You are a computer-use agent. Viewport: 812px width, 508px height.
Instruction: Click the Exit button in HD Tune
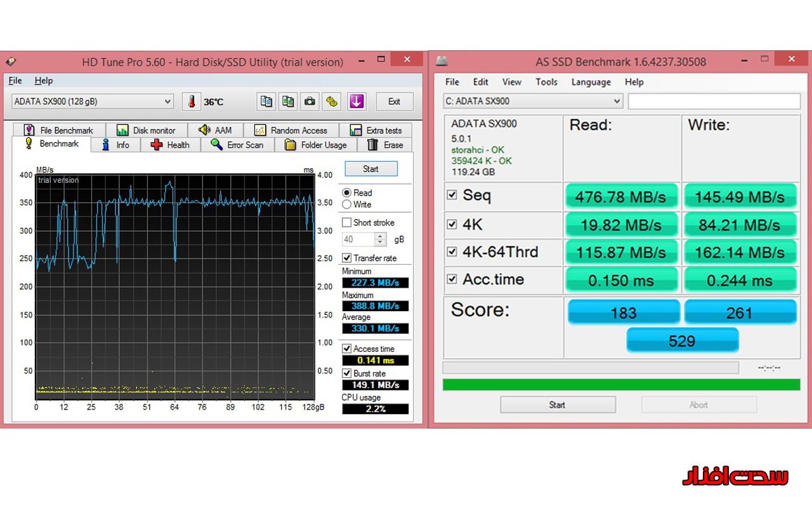(394, 102)
